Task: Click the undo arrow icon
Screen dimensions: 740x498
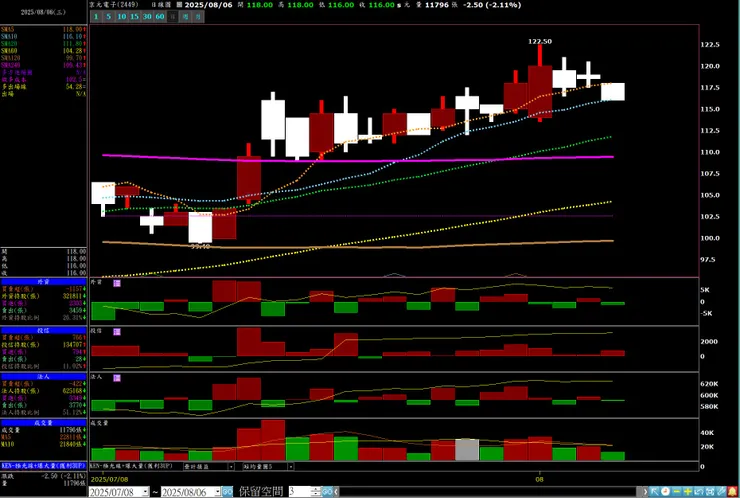Action: tap(699, 492)
